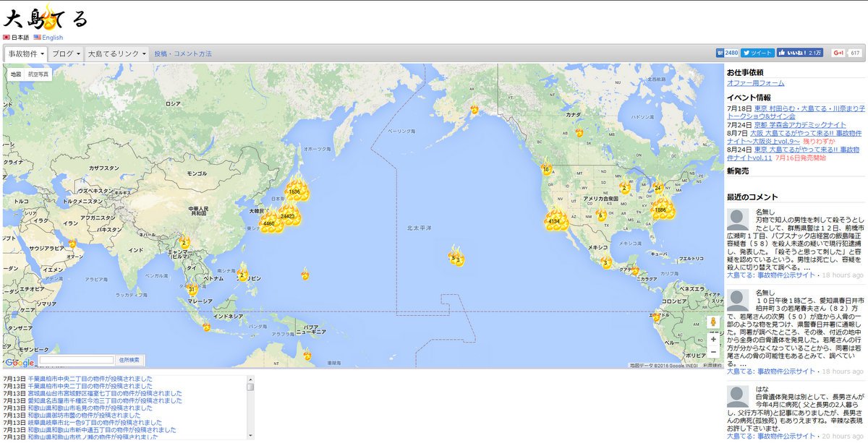
Task: Switch map to 航空写真 satellite view
Action: (38, 74)
